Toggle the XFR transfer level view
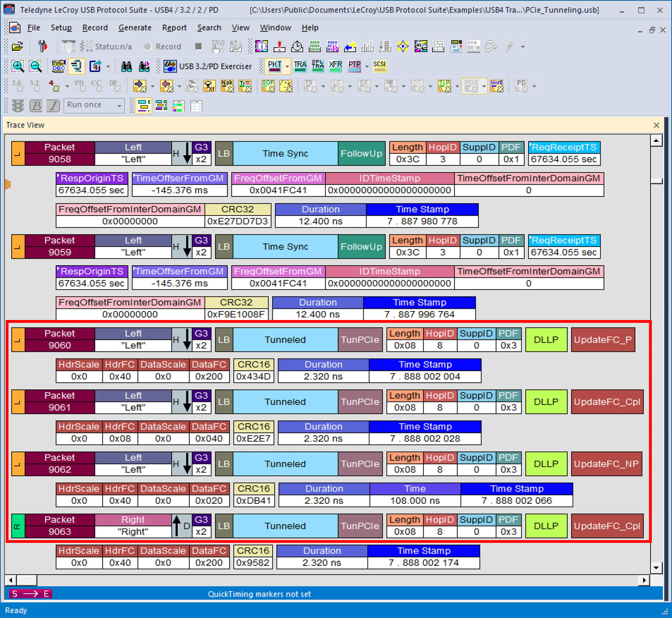The width and height of the screenshot is (672, 618). click(335, 66)
